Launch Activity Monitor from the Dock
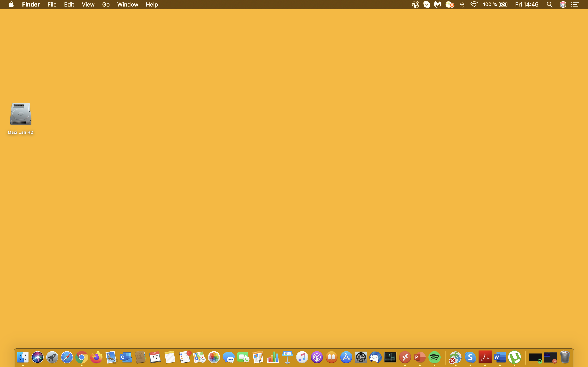Screen dimensions: 588x367 (390, 357)
